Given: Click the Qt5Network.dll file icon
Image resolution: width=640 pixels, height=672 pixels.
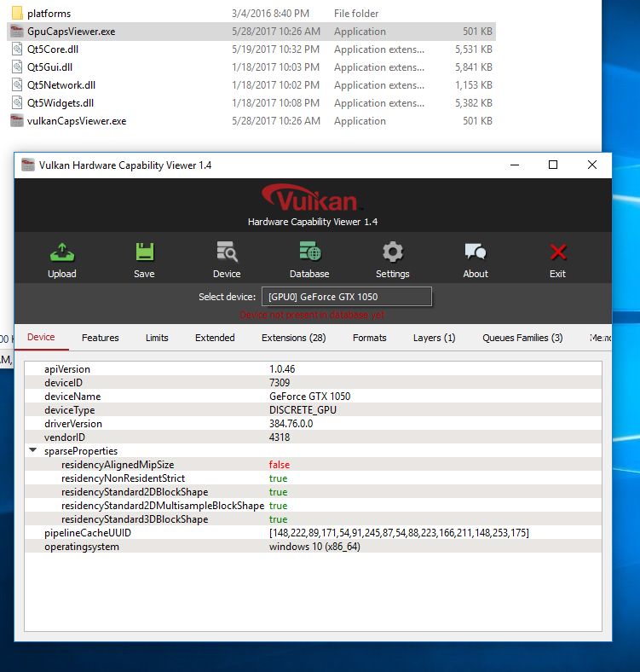Looking at the screenshot, I should [x=17, y=85].
